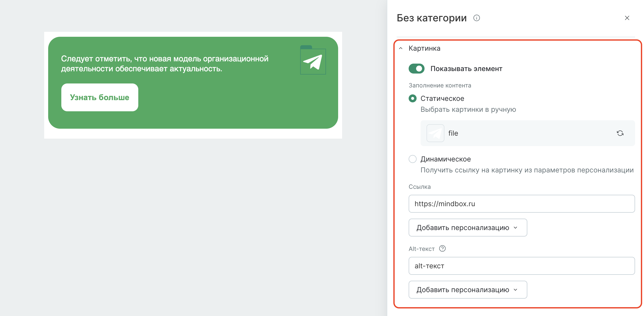The image size is (644, 316).
Task: Collapse the Картинка section chevron
Action: pos(401,48)
